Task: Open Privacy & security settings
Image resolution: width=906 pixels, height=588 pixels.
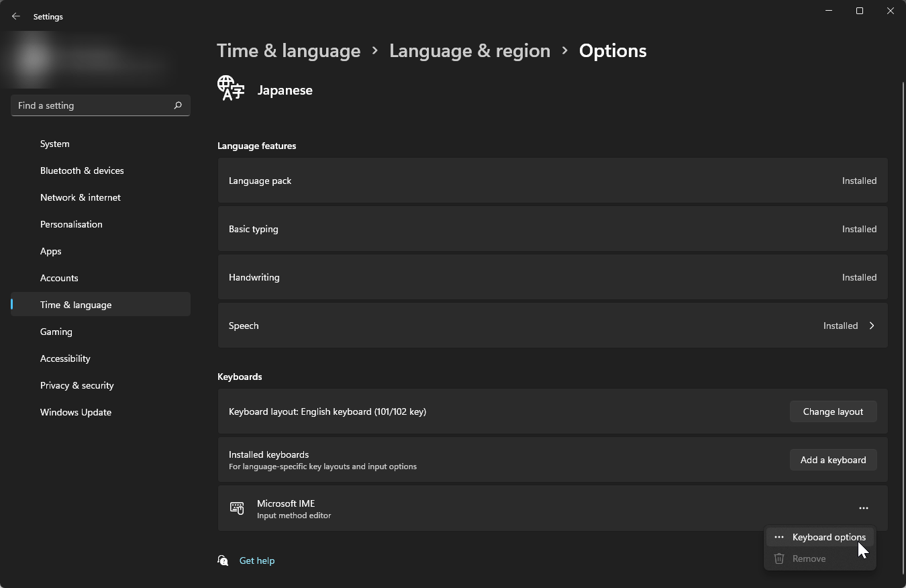Action: (77, 385)
